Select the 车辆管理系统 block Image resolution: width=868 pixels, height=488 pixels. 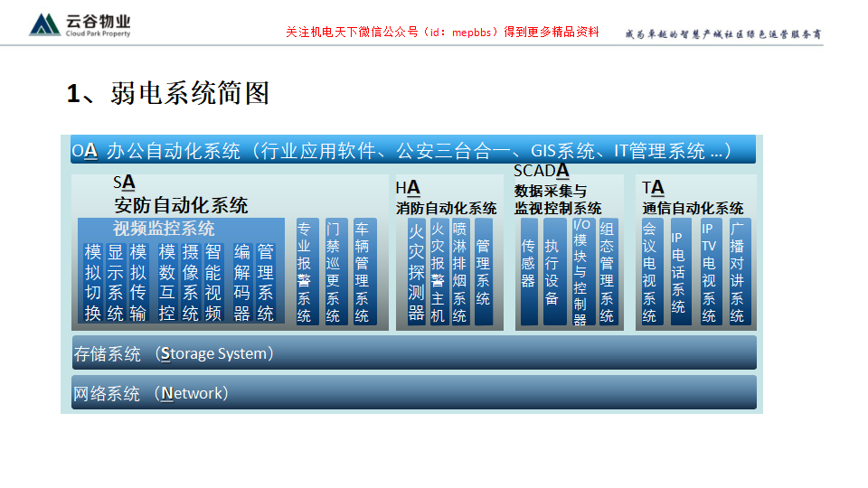pyautogui.click(x=363, y=271)
